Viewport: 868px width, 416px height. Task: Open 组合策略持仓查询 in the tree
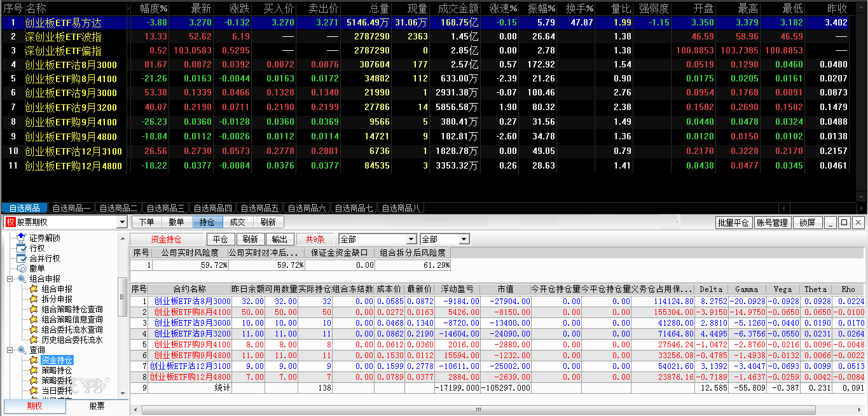72,309
